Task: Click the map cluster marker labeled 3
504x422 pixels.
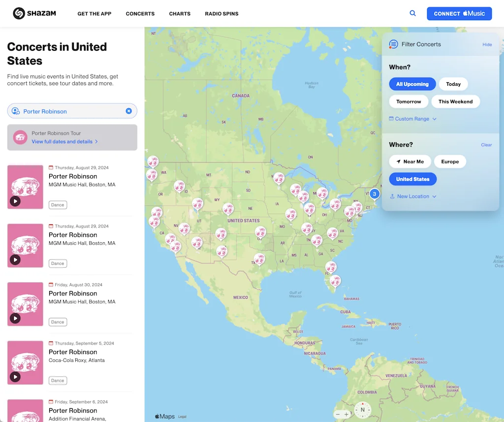Action: point(375,194)
